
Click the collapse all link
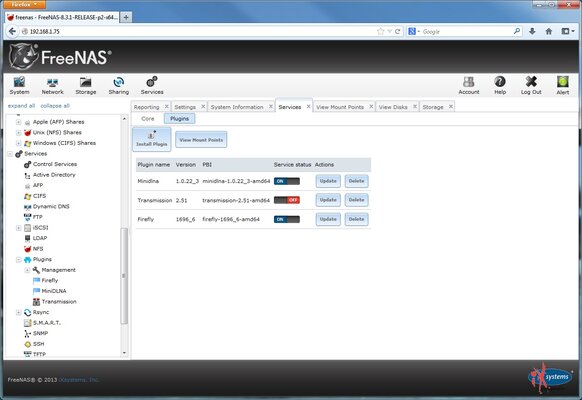[55, 106]
